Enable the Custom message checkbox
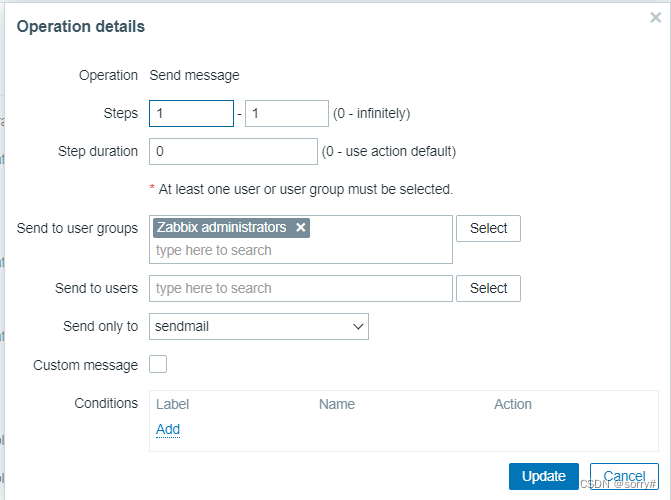The height and width of the screenshot is (500, 671). pos(158,364)
